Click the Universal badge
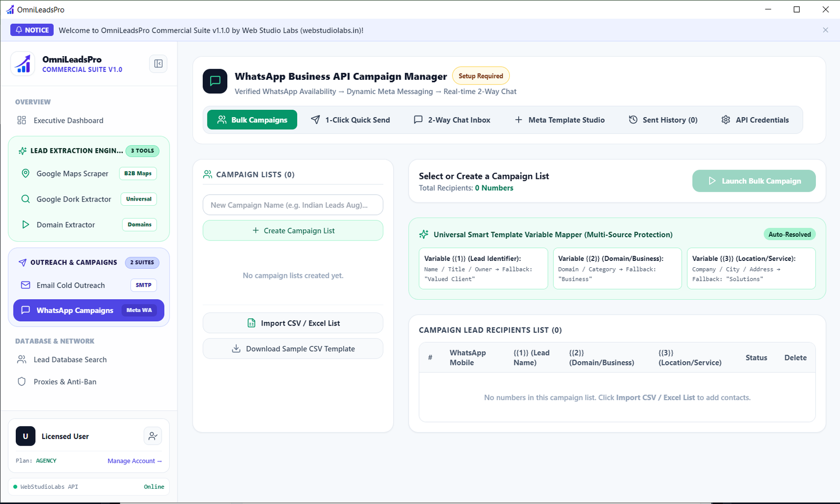Screen dimensions: 840x504 tap(139, 199)
